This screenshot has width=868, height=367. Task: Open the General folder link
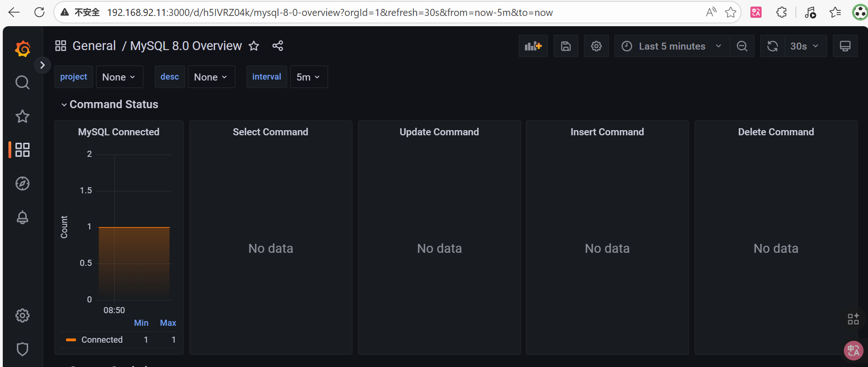point(94,46)
